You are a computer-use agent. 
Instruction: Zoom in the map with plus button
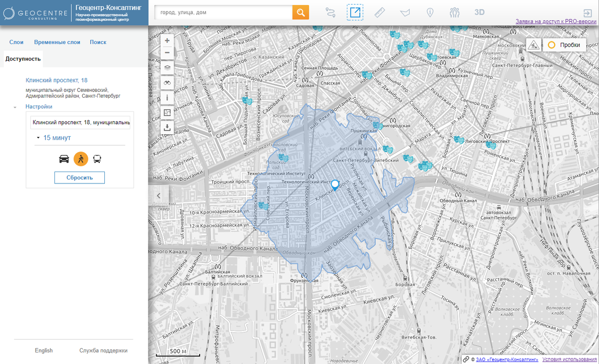(x=167, y=40)
